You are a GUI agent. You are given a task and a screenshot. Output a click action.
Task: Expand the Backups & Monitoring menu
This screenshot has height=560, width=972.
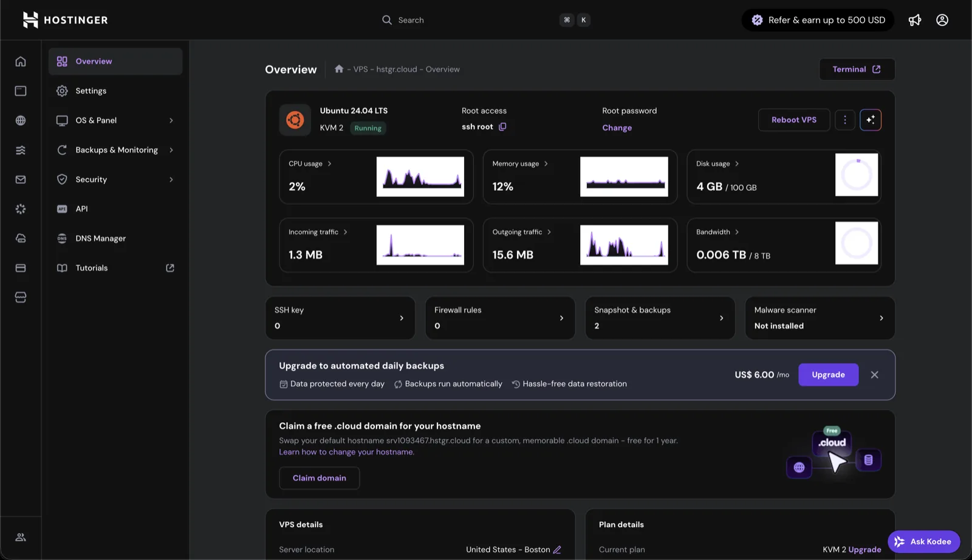(115, 150)
